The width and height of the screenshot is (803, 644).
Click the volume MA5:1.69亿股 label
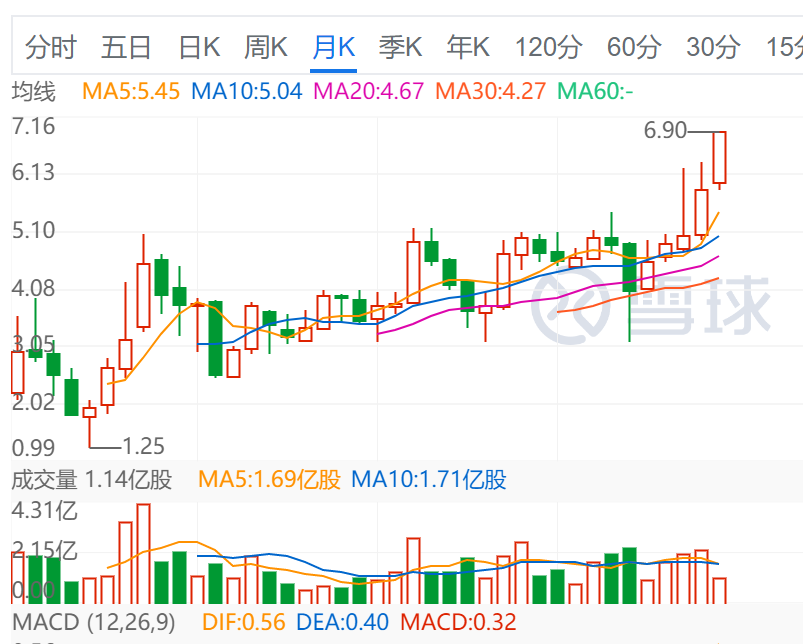(269, 480)
